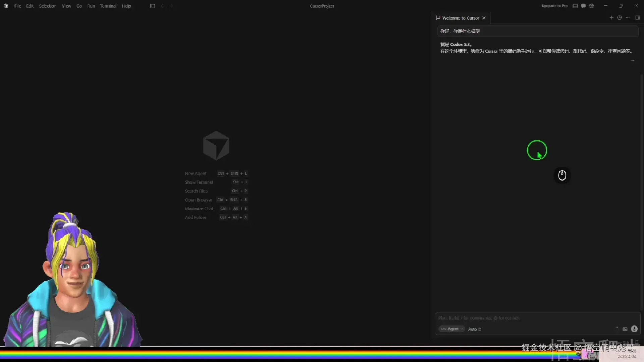Open the Help menu
644x362 pixels.
(126, 6)
